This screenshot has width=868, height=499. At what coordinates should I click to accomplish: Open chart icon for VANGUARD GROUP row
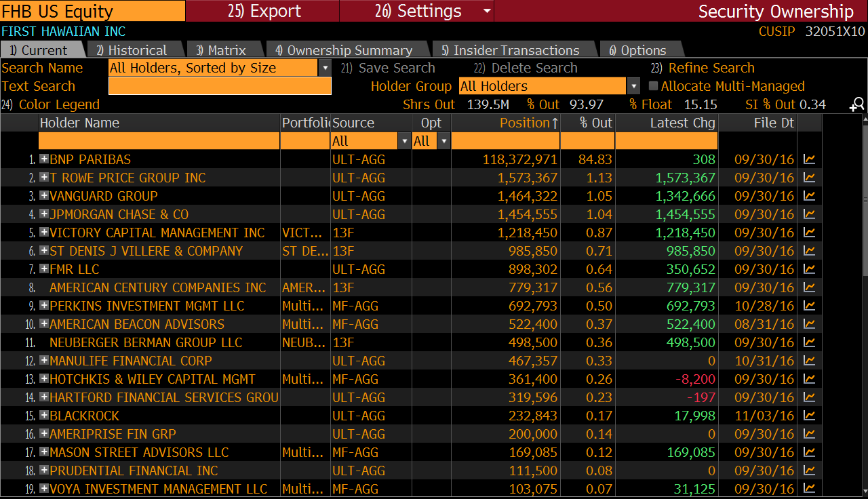coord(809,196)
